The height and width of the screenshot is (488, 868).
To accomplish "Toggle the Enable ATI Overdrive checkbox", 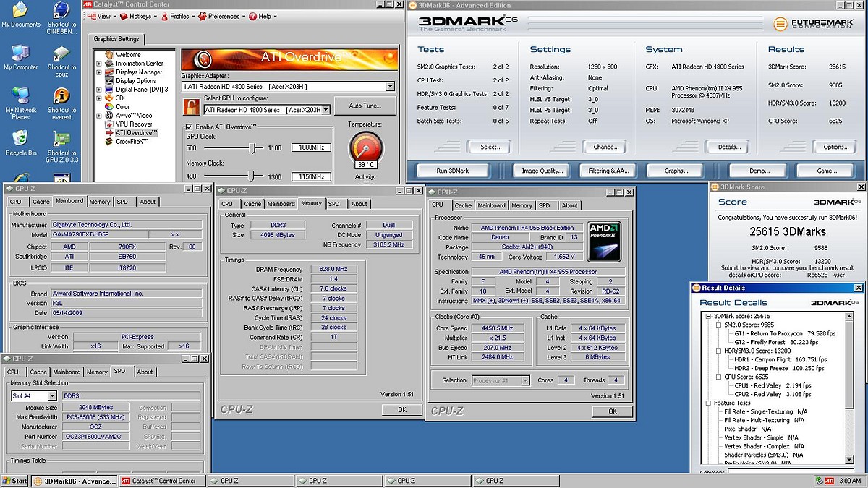I will pyautogui.click(x=190, y=127).
